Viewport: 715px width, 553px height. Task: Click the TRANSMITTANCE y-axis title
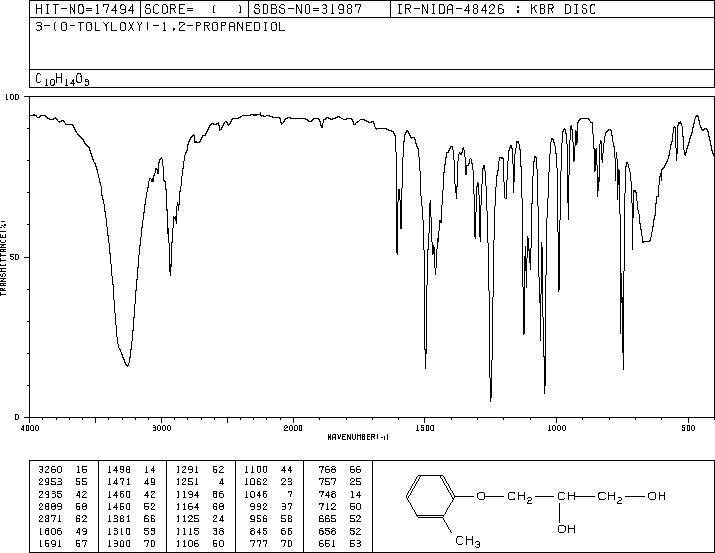4,258
